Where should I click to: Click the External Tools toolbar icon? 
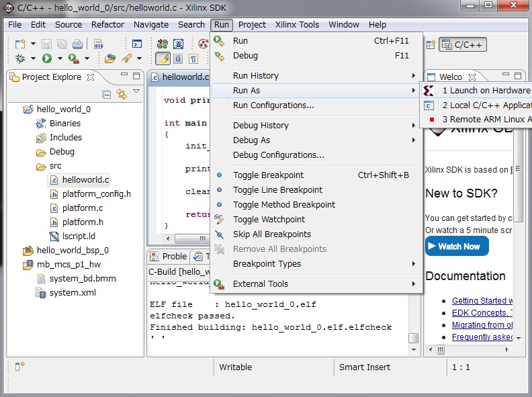click(74, 58)
